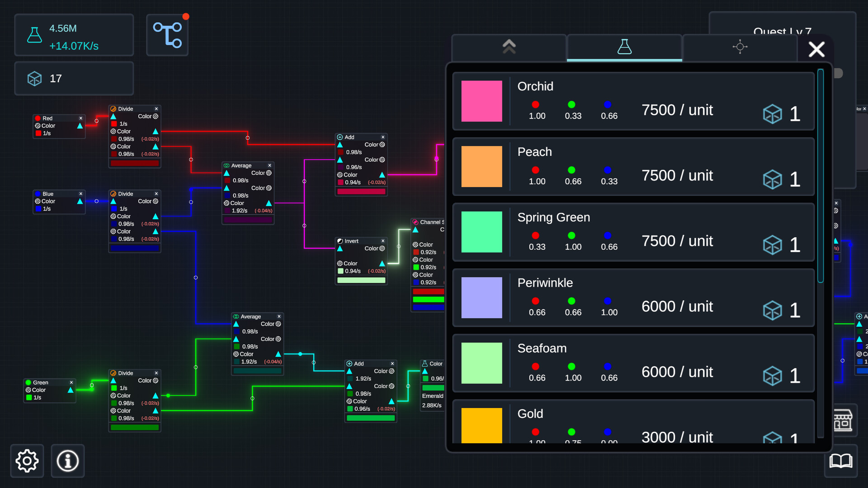The width and height of the screenshot is (868, 488).
Task: Click the red wire junction after Red node
Action: click(x=96, y=121)
